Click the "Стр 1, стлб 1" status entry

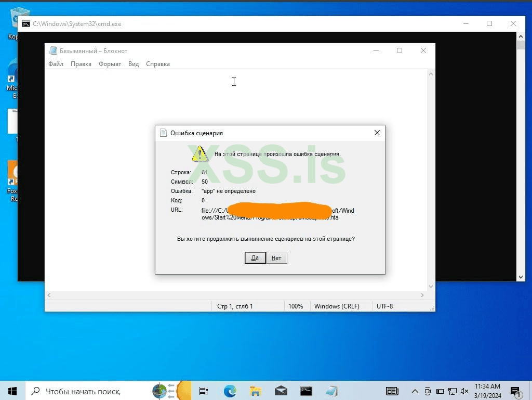click(235, 306)
